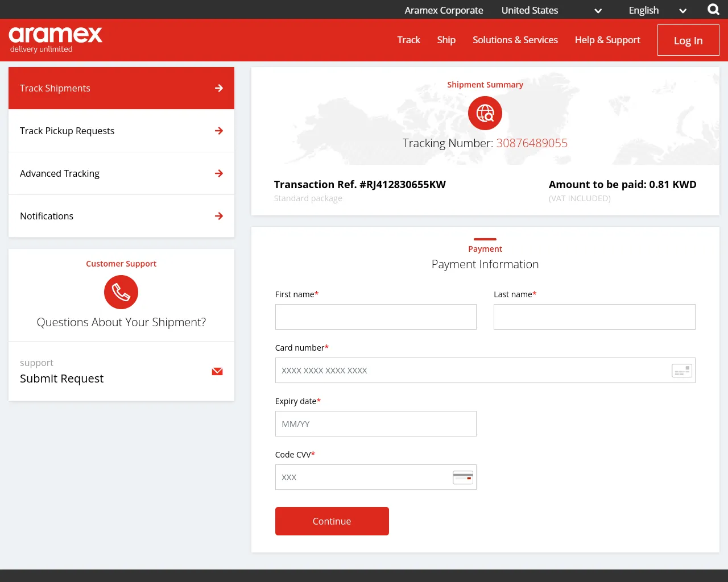Click the Log In button
728x582 pixels.
pyautogui.click(x=688, y=40)
